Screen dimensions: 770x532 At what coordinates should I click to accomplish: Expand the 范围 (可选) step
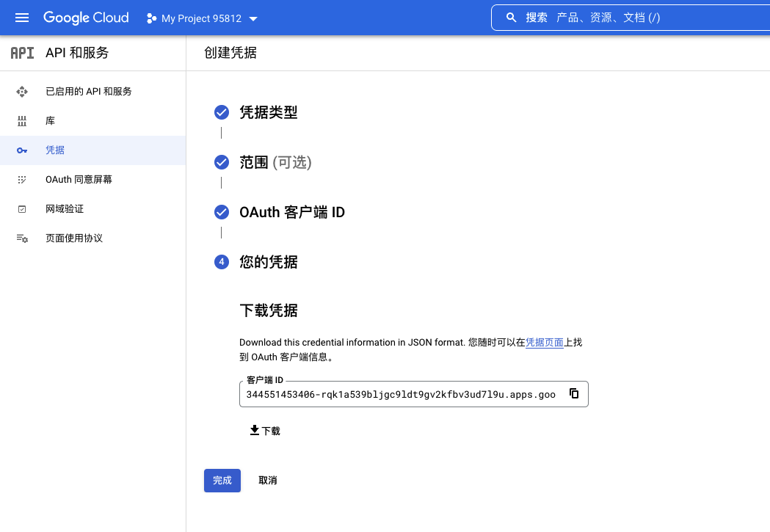[x=275, y=162]
